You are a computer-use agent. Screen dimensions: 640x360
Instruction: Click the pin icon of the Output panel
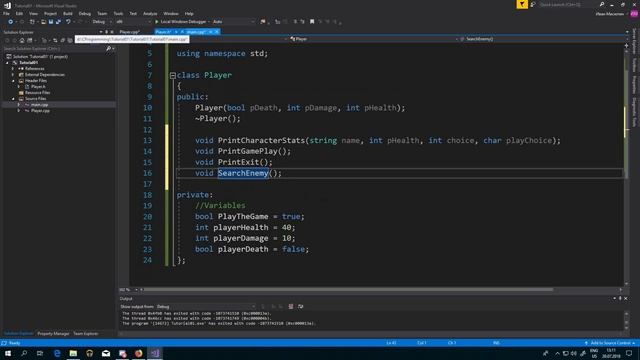[x=620, y=298]
